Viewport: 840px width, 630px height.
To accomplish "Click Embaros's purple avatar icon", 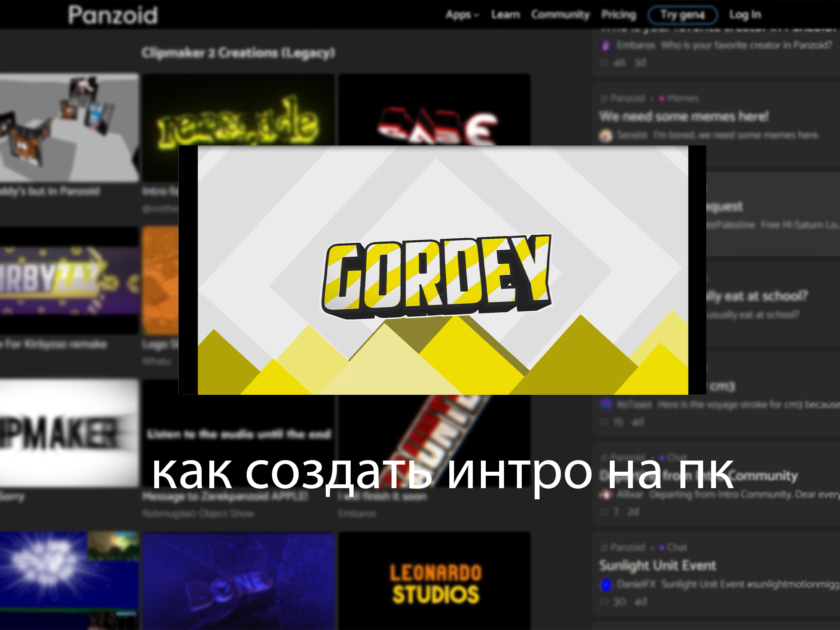I will click(605, 45).
